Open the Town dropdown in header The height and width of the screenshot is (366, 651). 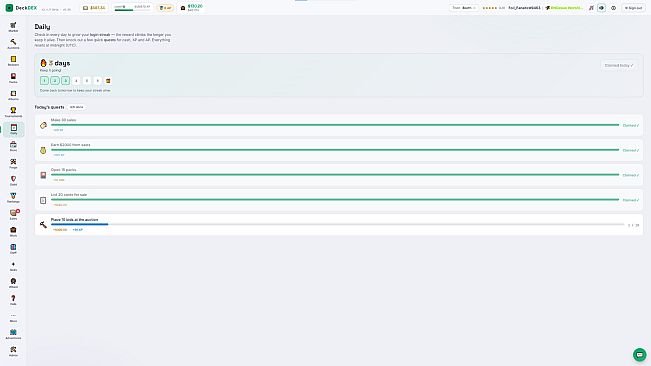point(464,8)
